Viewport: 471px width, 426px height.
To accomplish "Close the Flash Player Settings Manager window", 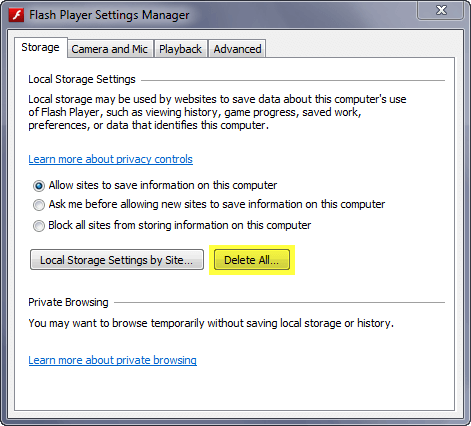I will click(441, 11).
